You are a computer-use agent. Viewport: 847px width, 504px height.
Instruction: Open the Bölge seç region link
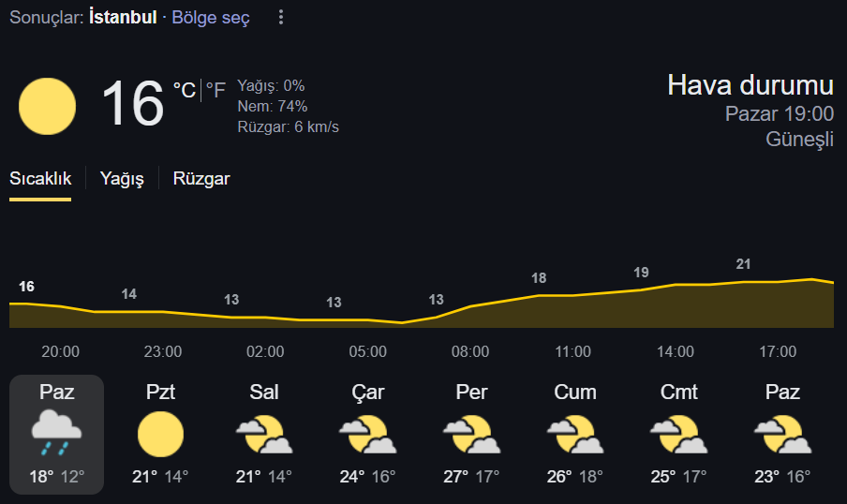[211, 18]
